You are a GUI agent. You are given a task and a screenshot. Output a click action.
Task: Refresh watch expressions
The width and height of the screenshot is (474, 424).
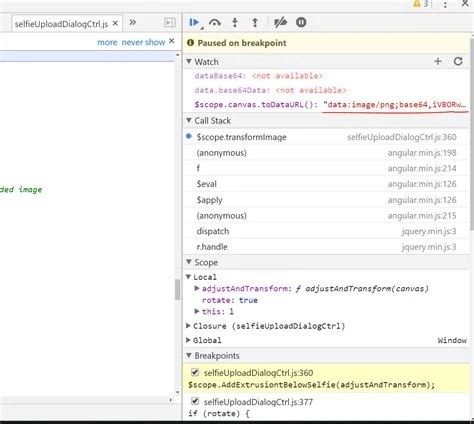tap(458, 61)
